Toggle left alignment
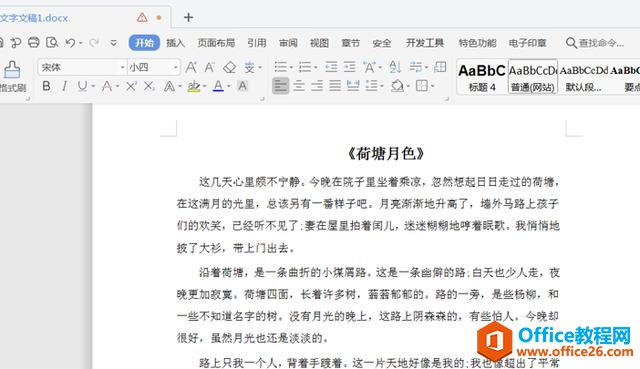 click(280, 86)
